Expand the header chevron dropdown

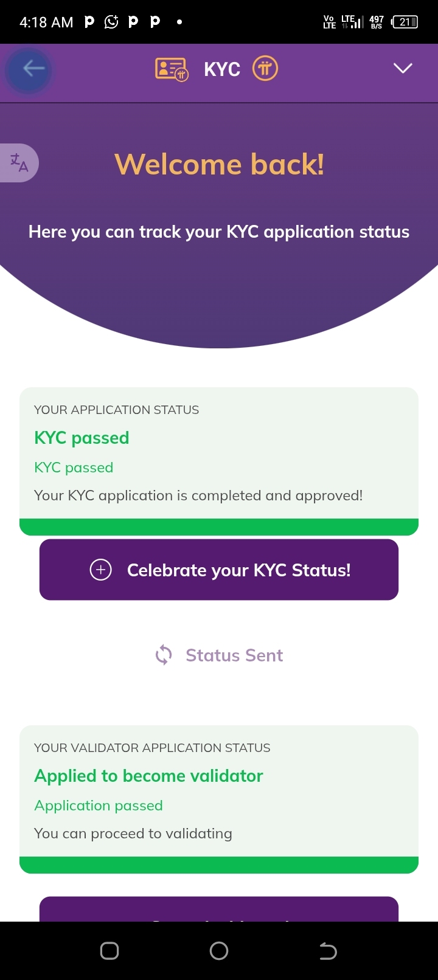tap(403, 69)
